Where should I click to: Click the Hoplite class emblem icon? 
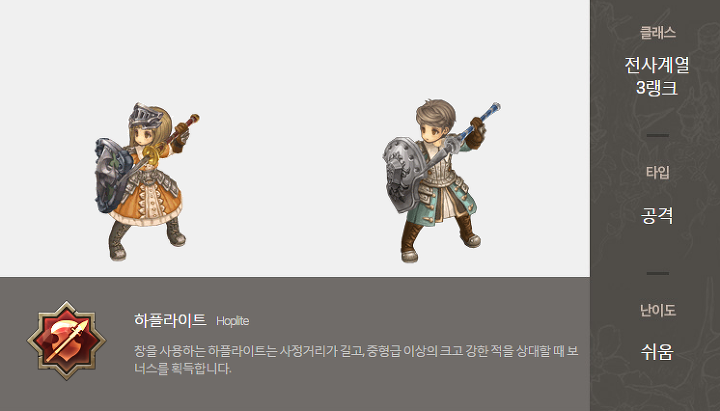click(67, 341)
